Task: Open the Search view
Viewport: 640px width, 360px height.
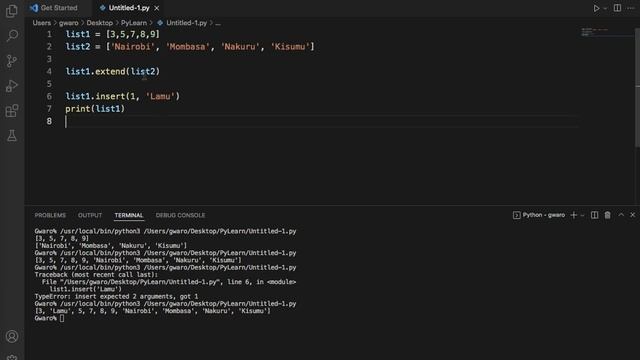Action: click(12, 36)
